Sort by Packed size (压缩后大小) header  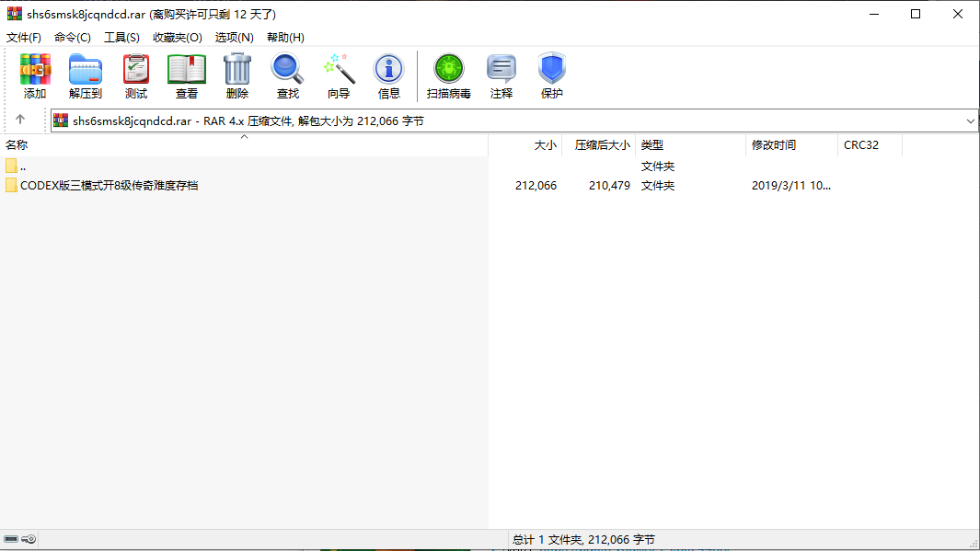tap(599, 145)
